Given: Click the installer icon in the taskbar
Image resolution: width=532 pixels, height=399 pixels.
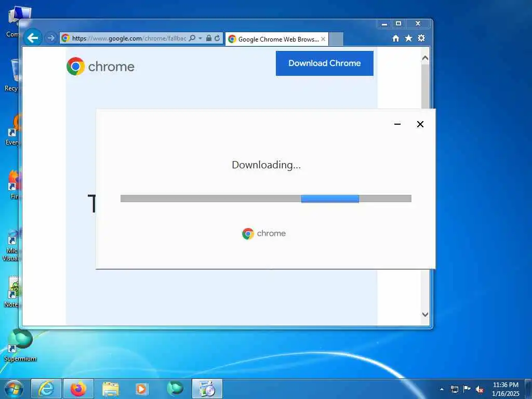Looking at the screenshot, I should 207,389.
